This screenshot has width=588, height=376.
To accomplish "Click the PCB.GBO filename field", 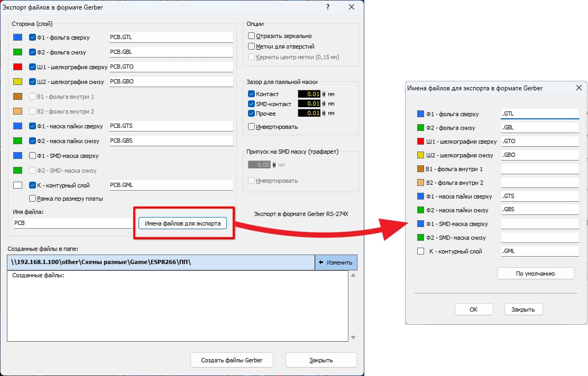I will 171,81.
